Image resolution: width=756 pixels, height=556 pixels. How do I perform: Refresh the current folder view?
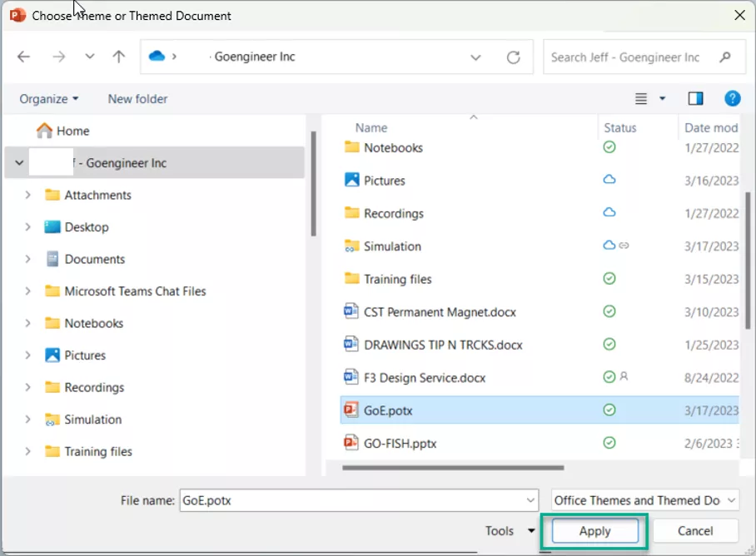[514, 57]
